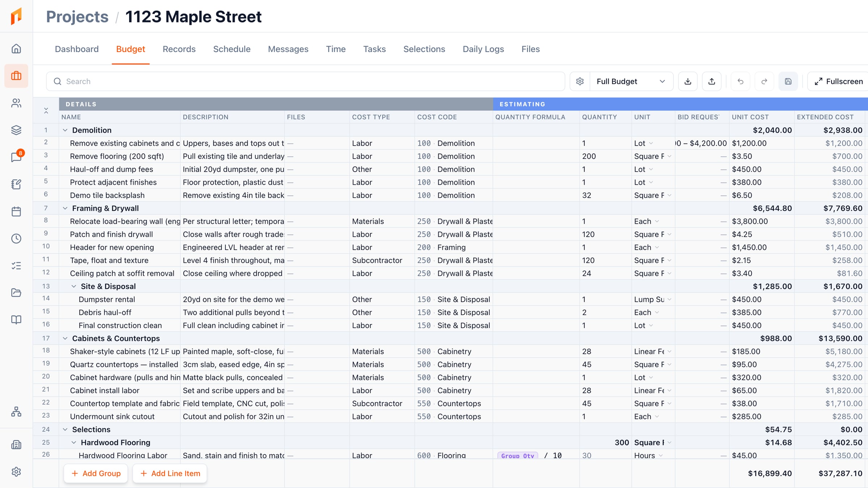Click bid request range ending $4,200.00

(x=702, y=143)
